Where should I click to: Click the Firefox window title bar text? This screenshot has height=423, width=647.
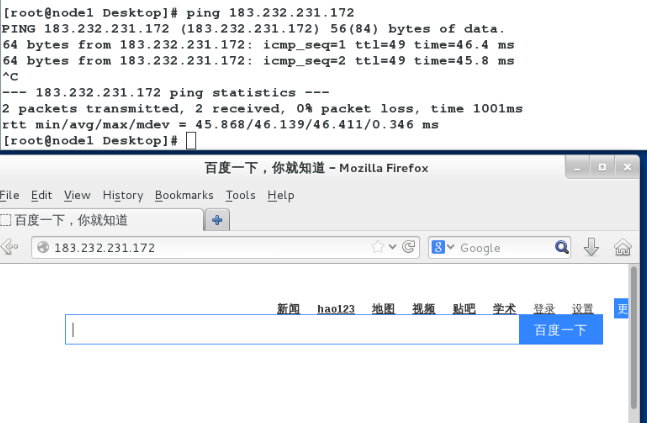tap(316, 168)
